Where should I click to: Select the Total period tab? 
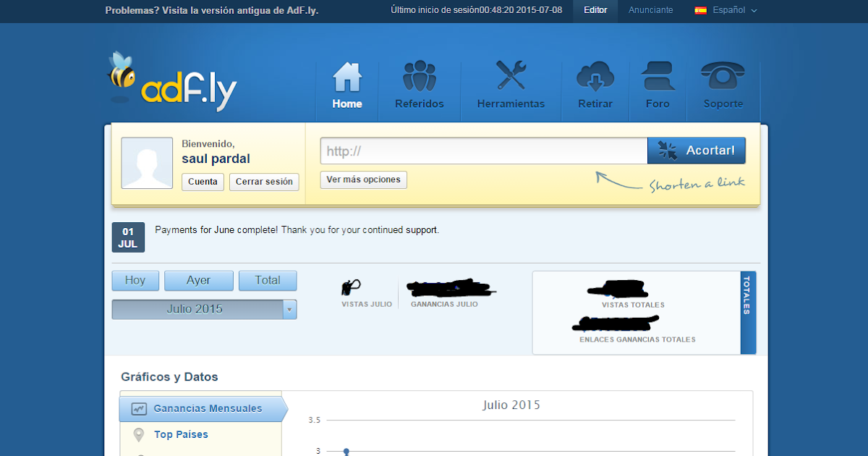[x=268, y=281]
